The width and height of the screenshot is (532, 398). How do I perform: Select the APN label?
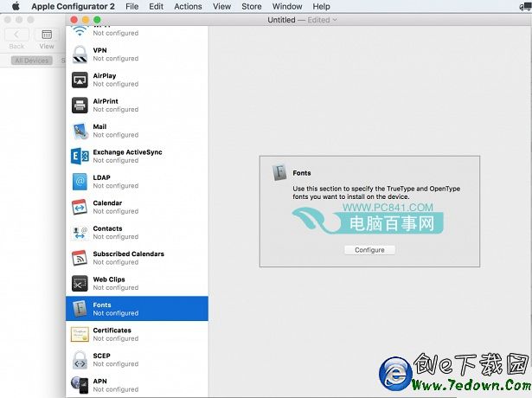click(99, 381)
